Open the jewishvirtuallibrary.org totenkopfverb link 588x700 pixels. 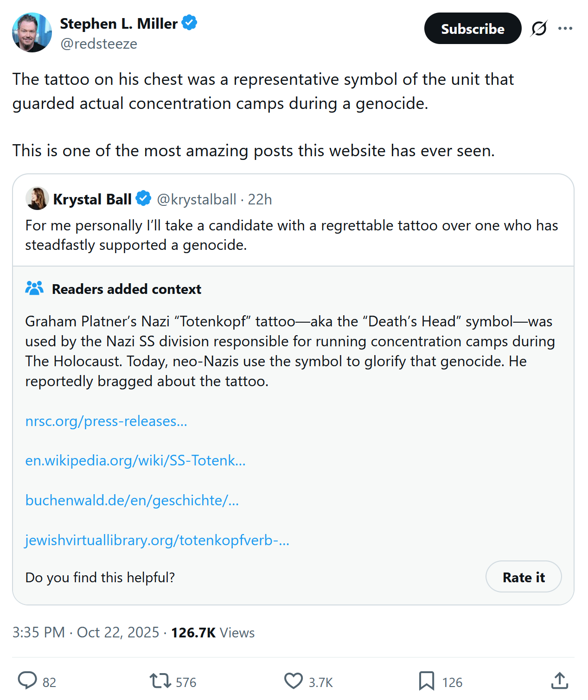click(157, 540)
